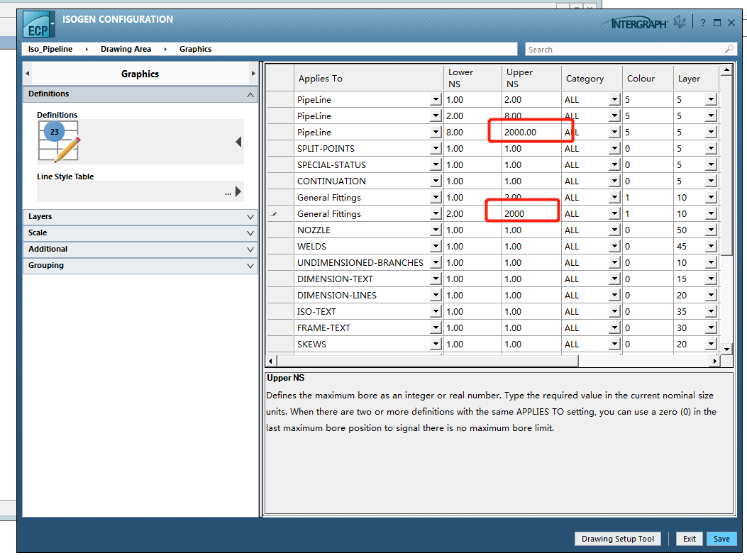
Task: Collapse the Definitions section
Action: [x=250, y=95]
